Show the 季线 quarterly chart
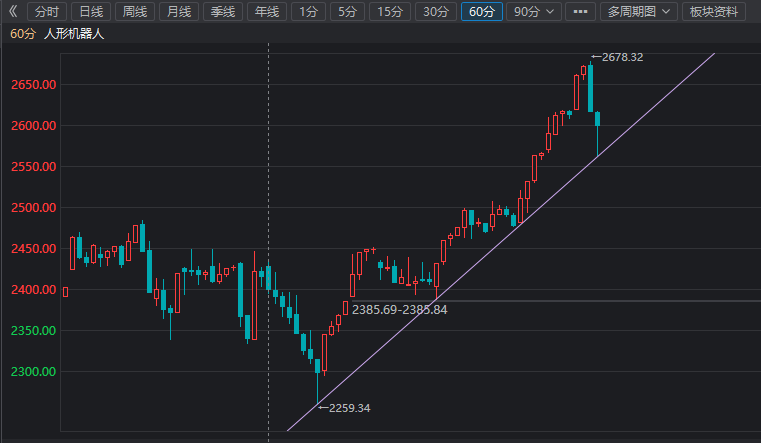Image resolution: width=761 pixels, height=443 pixels. [x=222, y=12]
